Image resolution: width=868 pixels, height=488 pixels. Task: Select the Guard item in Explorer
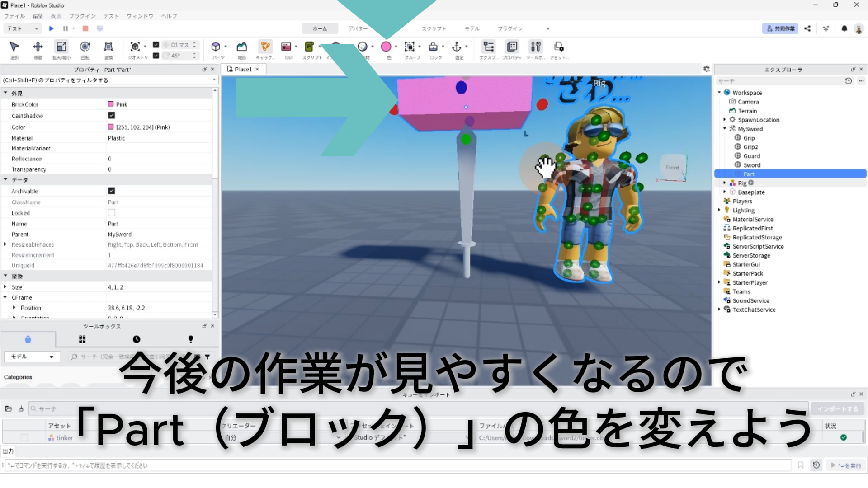(751, 156)
